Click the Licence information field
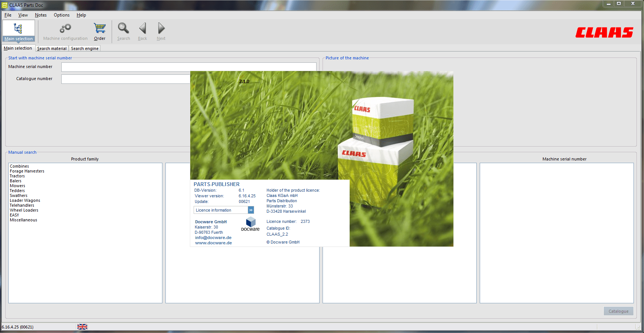The width and height of the screenshot is (644, 333). coord(221,210)
